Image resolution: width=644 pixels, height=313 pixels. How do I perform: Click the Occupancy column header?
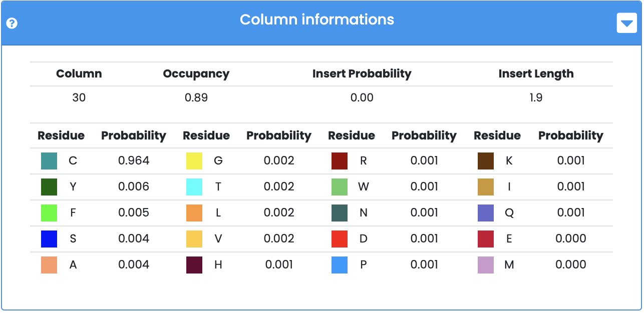tap(196, 74)
